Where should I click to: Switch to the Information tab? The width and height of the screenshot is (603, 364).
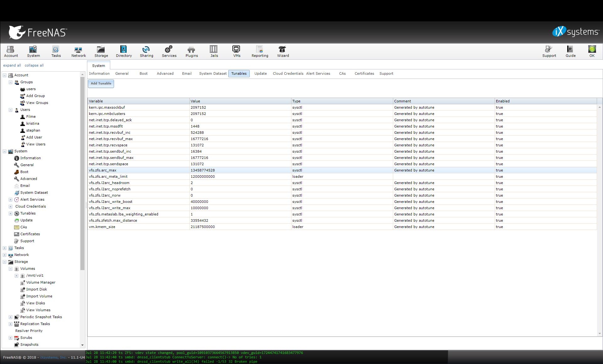[x=99, y=73]
